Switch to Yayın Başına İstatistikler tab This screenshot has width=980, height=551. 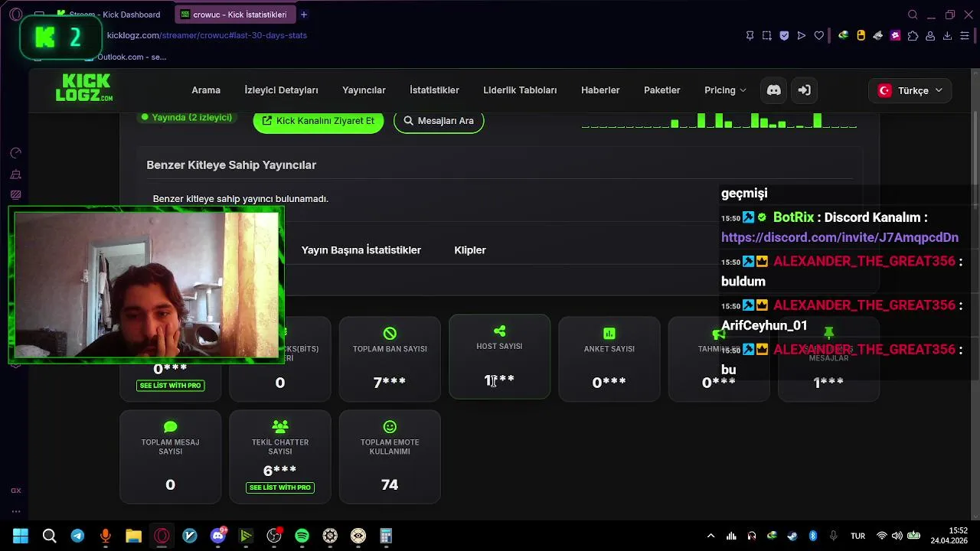[361, 250]
